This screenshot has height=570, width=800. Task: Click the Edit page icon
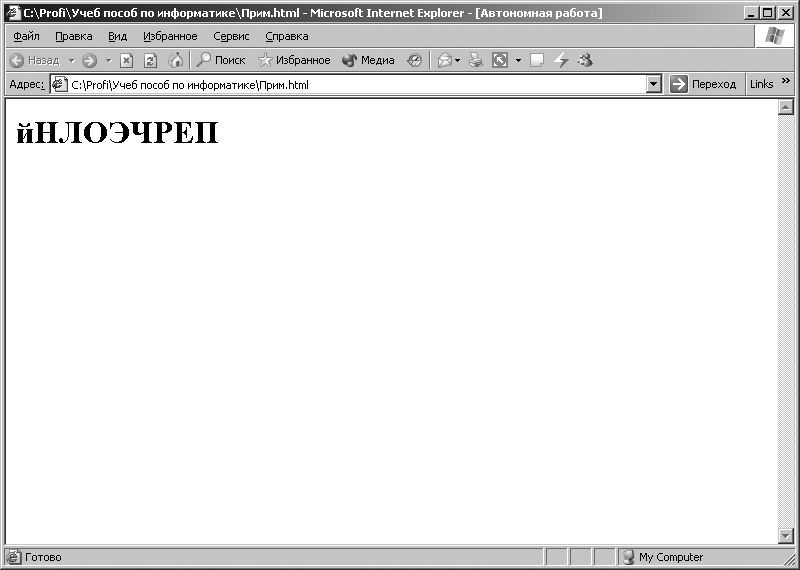500,60
